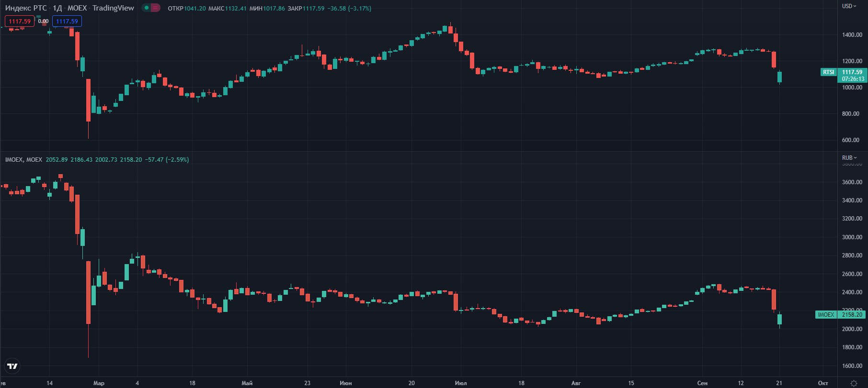Click the Мар label on time axis
The width and height of the screenshot is (868, 388).
click(x=99, y=383)
